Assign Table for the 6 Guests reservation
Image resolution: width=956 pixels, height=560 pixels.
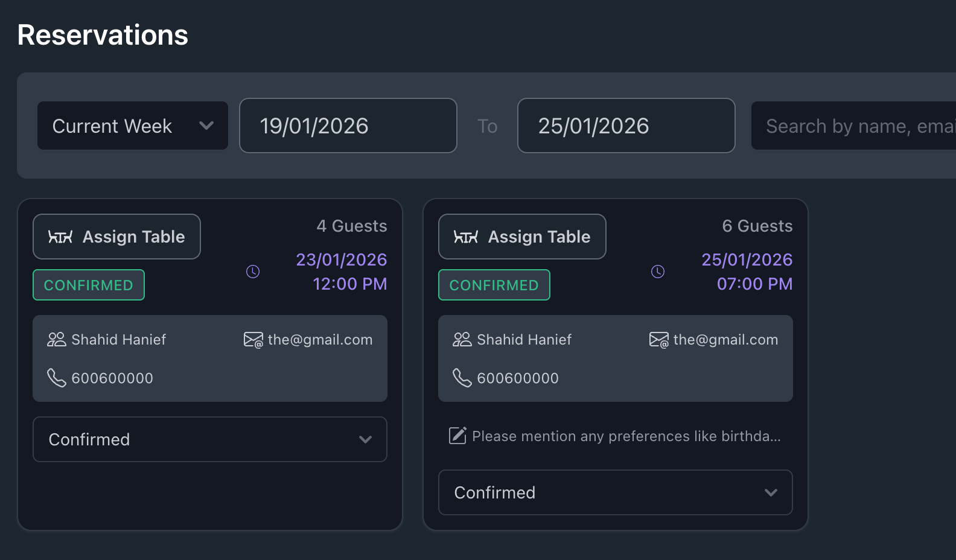[x=522, y=237]
